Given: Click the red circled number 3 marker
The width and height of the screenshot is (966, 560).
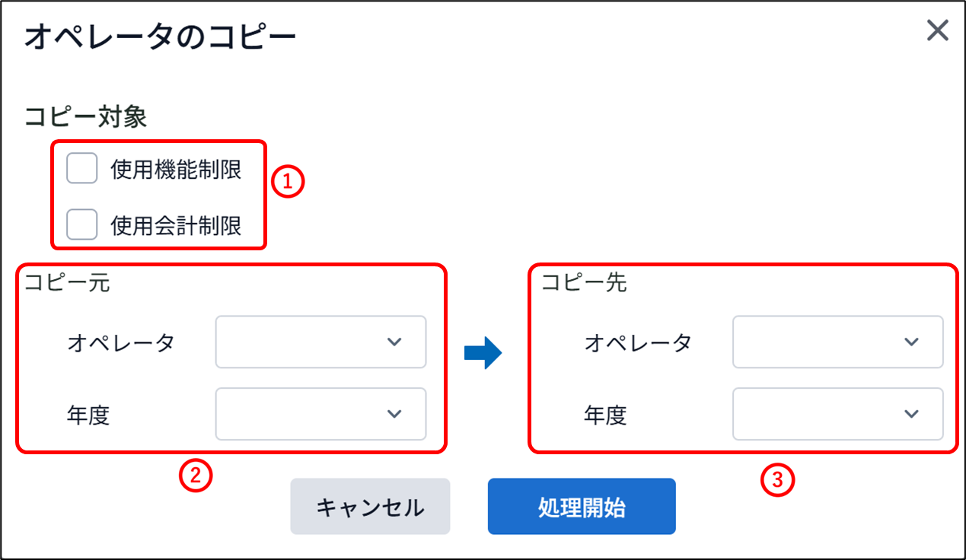Looking at the screenshot, I should tap(778, 479).
